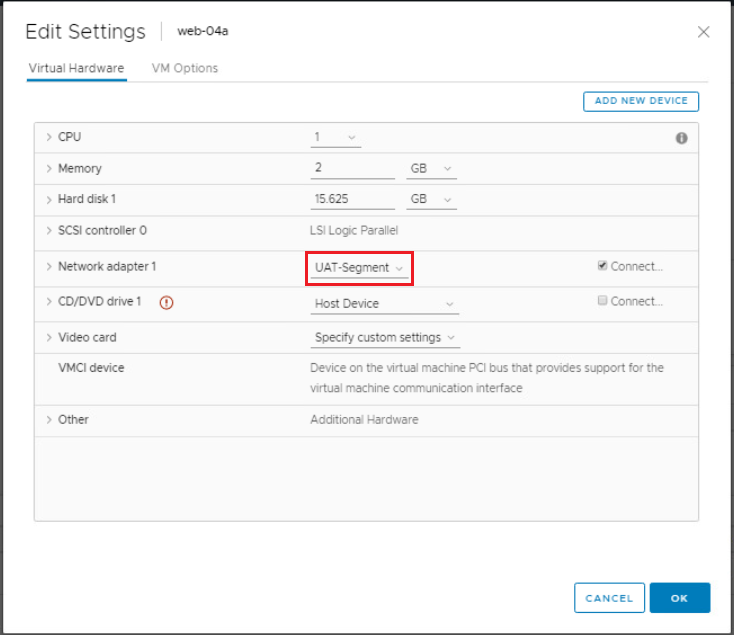Viewport: 734px width, 635px height.
Task: Open the CPU count dropdown
Action: tap(336, 138)
